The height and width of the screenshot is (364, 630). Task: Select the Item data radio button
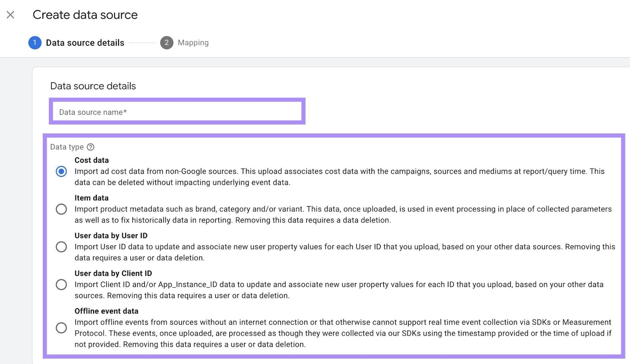[61, 209]
